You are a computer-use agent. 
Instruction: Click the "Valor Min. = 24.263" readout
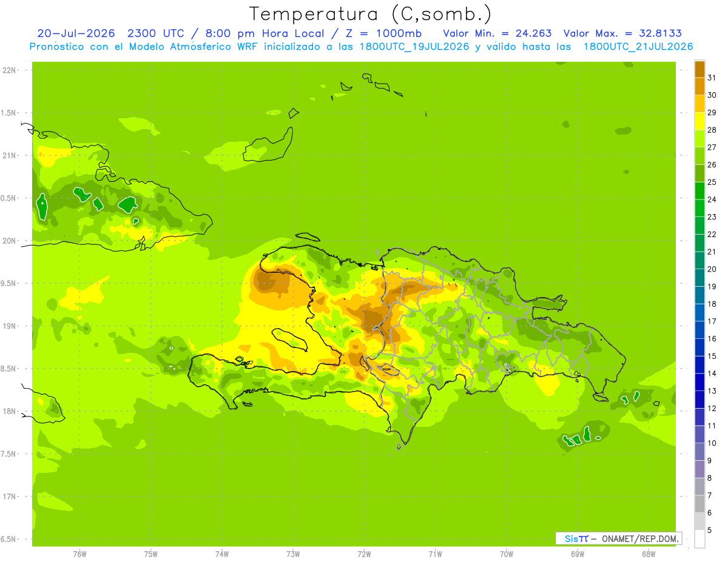497,33
